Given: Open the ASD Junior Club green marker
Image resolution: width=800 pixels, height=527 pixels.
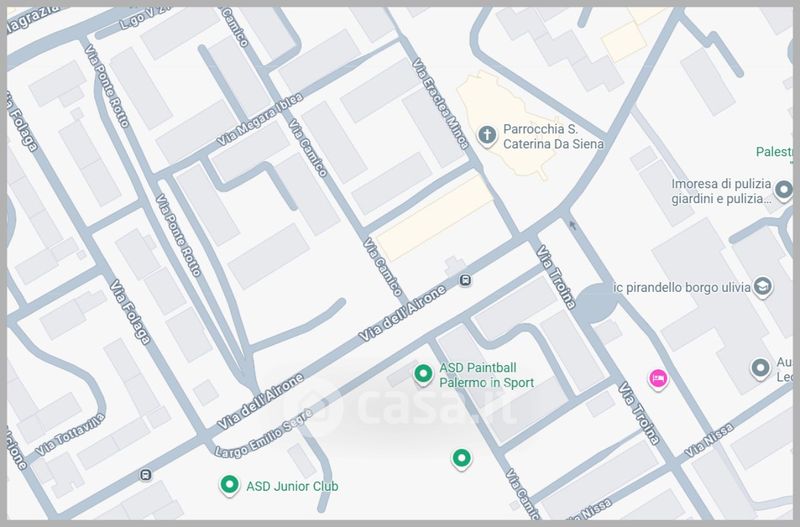Looking at the screenshot, I should pos(229,486).
